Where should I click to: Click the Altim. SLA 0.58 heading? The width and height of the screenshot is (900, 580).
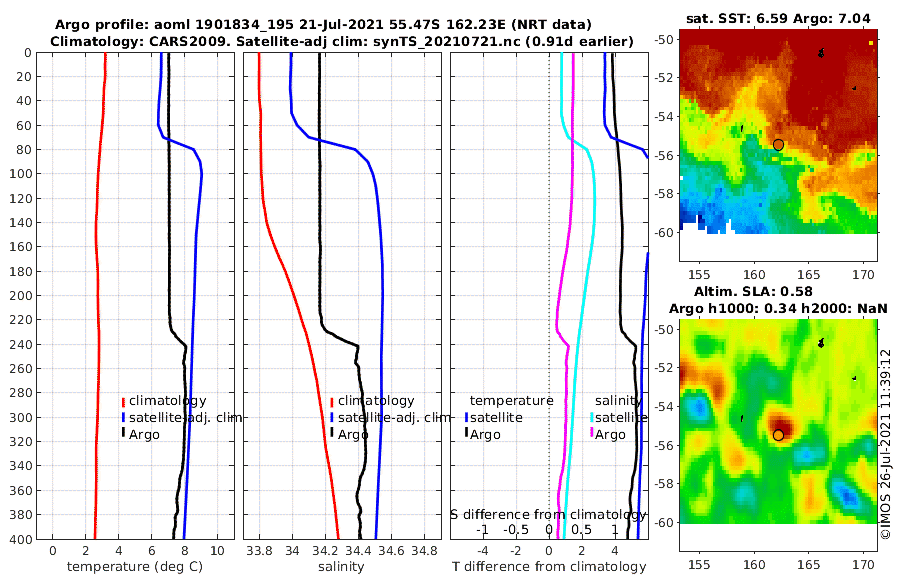tap(753, 292)
